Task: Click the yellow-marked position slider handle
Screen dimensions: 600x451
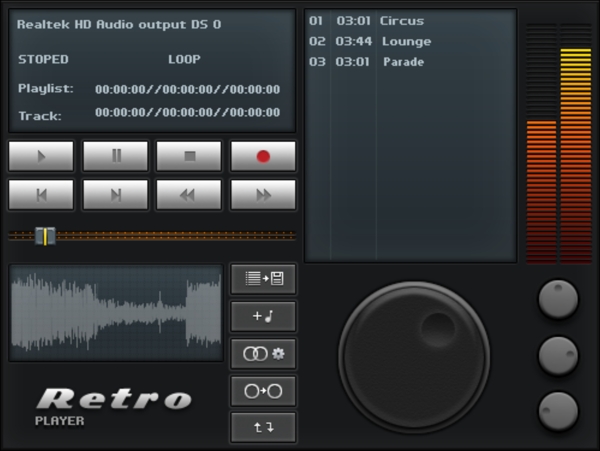Action: 45,236
